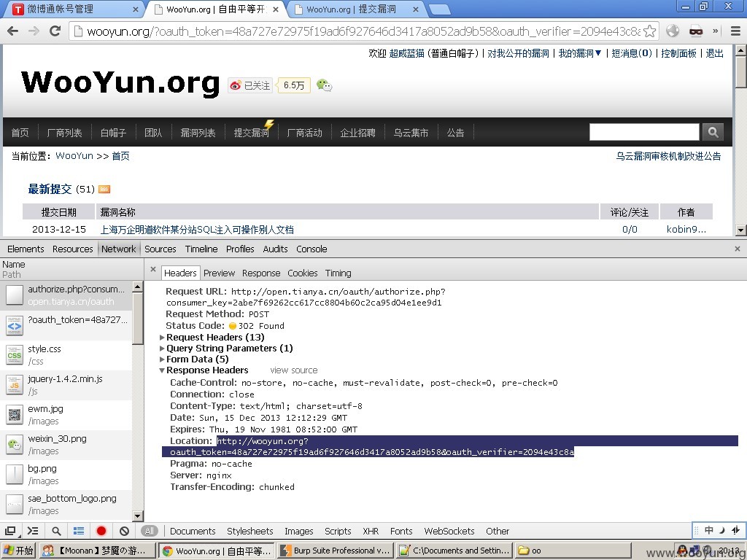The width and height of the screenshot is (747, 560).
Task: Filter network by Scripts
Action: 338,531
